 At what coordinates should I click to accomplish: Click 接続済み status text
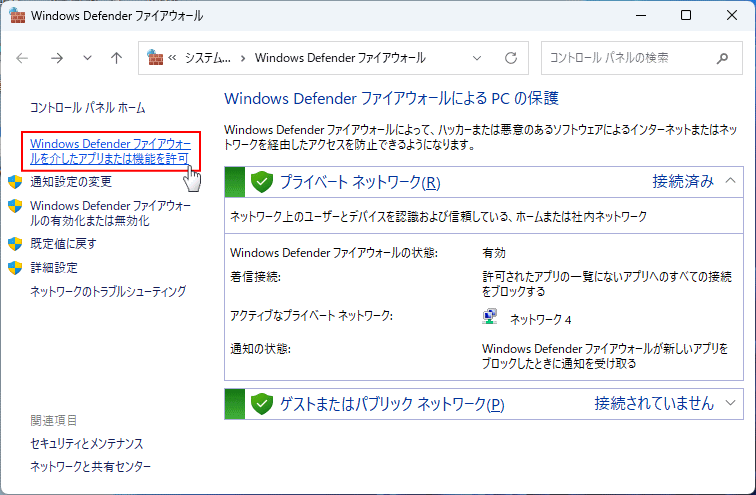(x=683, y=181)
